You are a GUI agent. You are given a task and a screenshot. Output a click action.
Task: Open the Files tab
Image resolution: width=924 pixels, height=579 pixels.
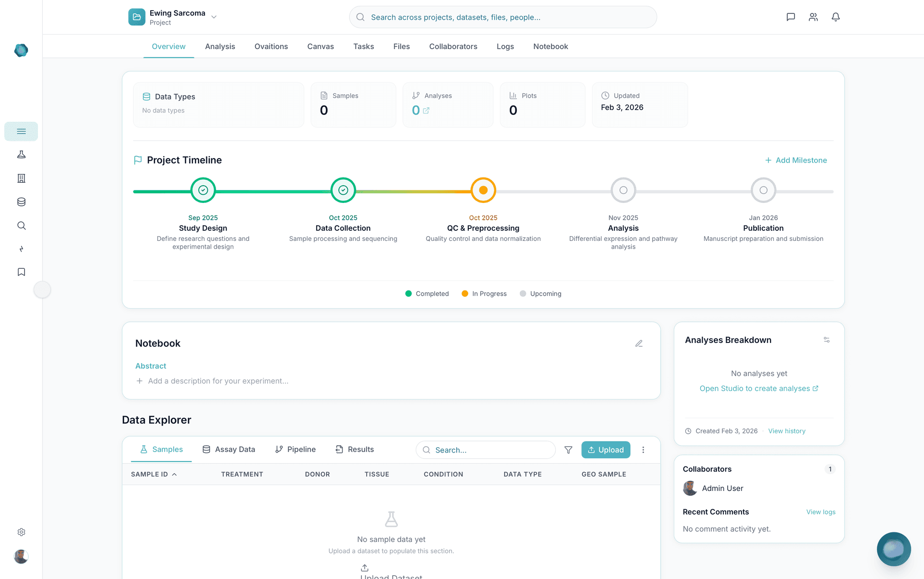point(401,47)
